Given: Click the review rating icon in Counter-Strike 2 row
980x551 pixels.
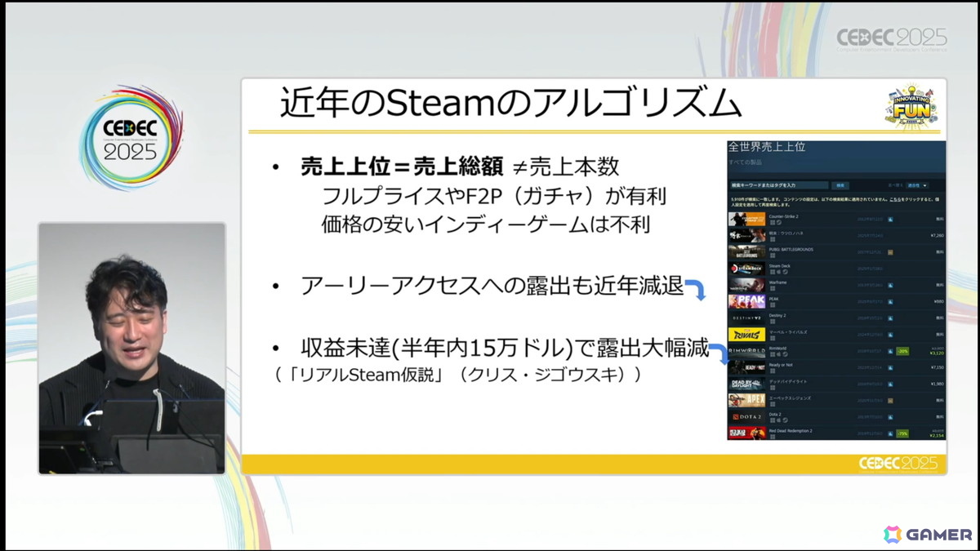Looking at the screenshot, I should click(x=890, y=219).
